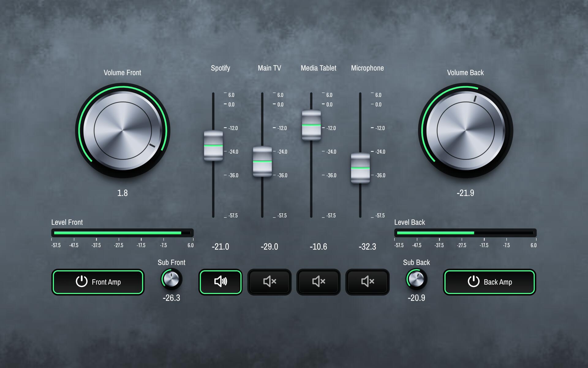Click the Sub Front small knob
Screen dimensions: 588x368
point(171,279)
